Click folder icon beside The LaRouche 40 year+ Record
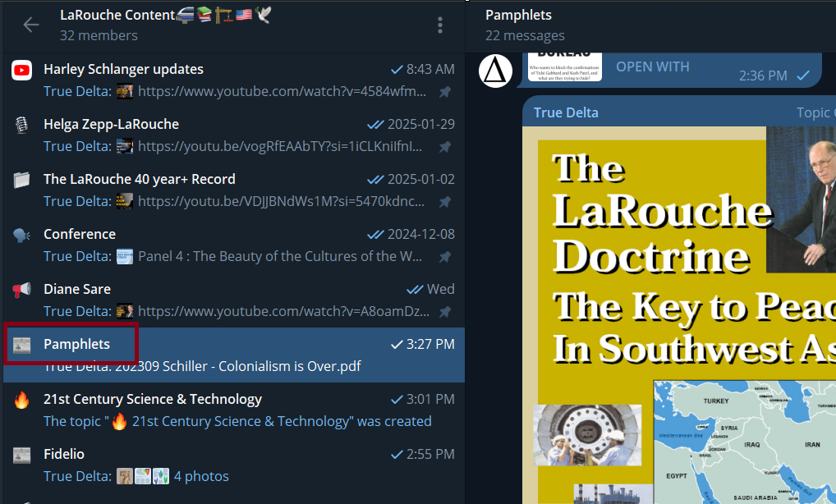This screenshot has height=504, width=836. tap(22, 180)
